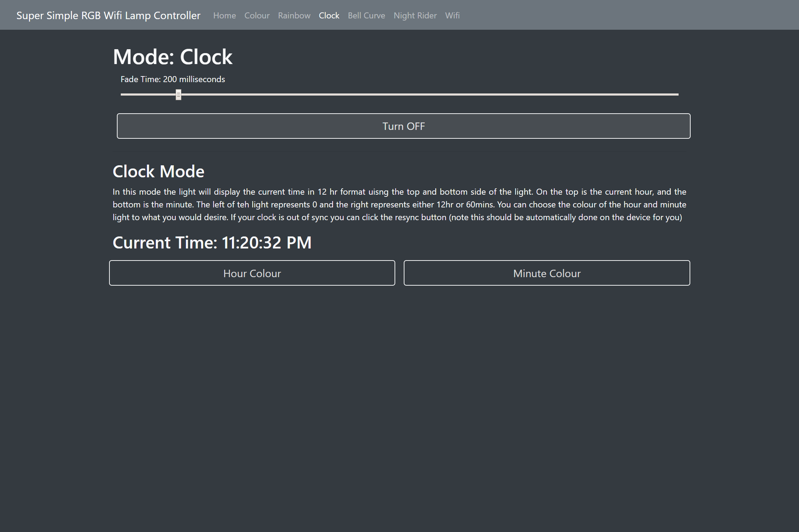Screen dimensions: 799x532
Task: Go to the Night Rider mode
Action: (415, 15)
